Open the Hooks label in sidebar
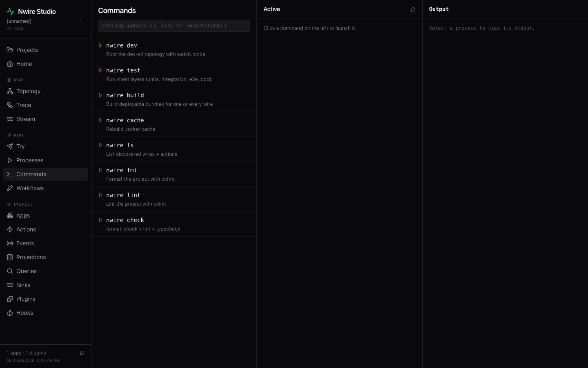 click(x=24, y=313)
